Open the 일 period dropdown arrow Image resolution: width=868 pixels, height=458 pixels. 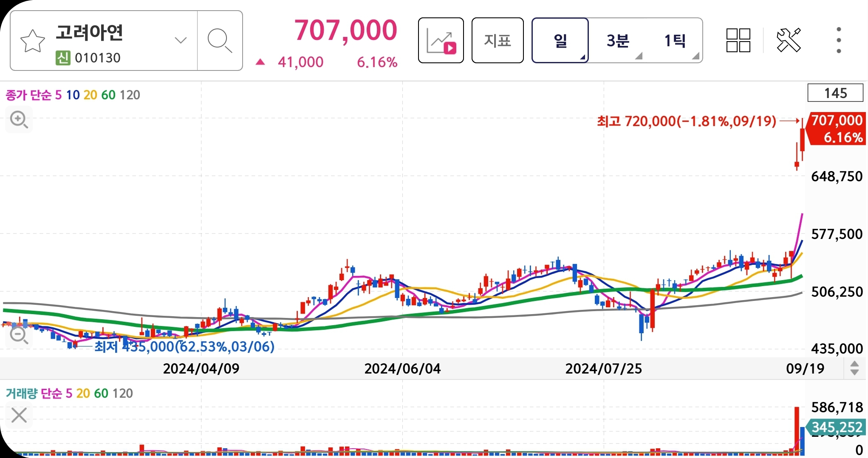tap(582, 57)
